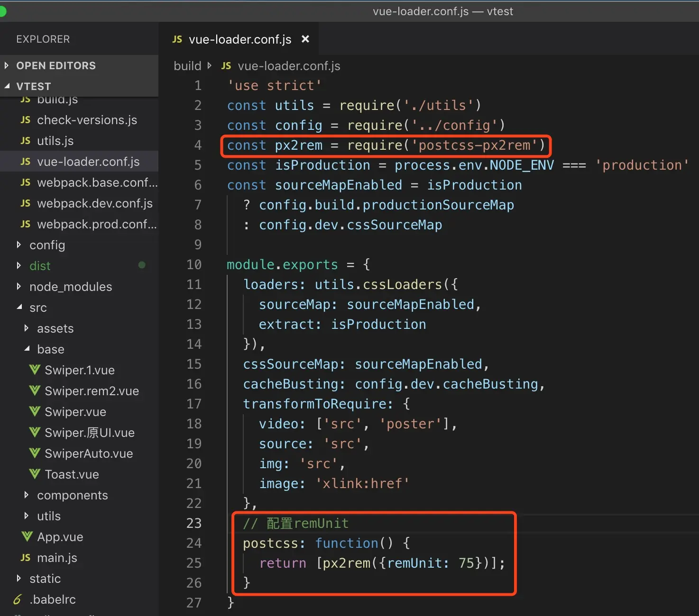Select the vue-loader.conf.js editor tab

pyautogui.click(x=239, y=39)
